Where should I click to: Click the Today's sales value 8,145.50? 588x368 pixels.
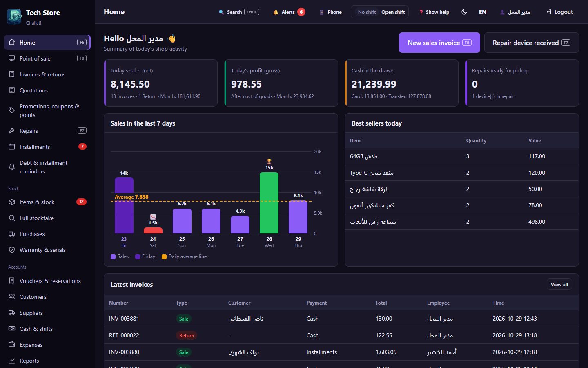tap(130, 84)
